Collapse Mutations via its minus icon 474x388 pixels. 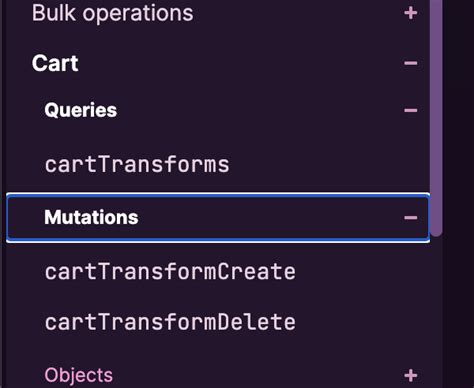(x=410, y=218)
